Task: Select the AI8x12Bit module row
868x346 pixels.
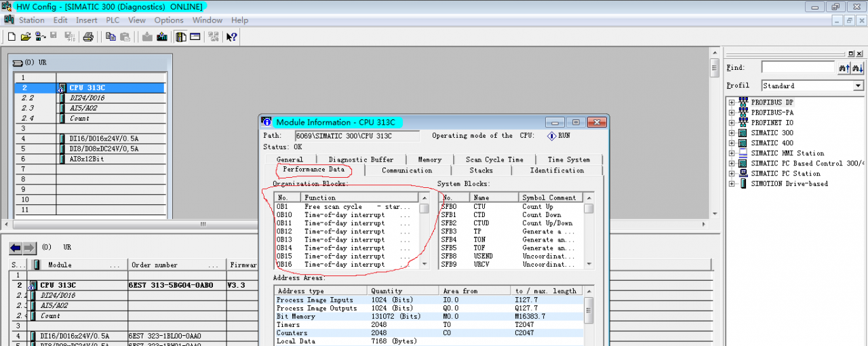Action: tap(90, 159)
